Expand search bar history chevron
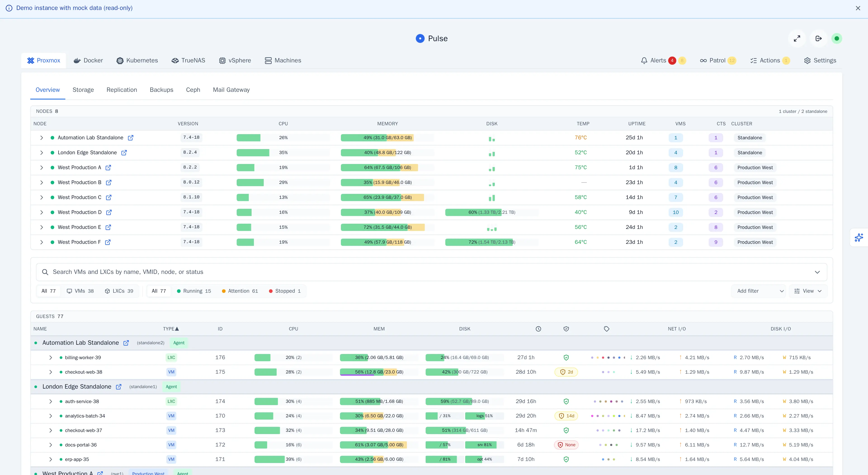 click(x=817, y=272)
